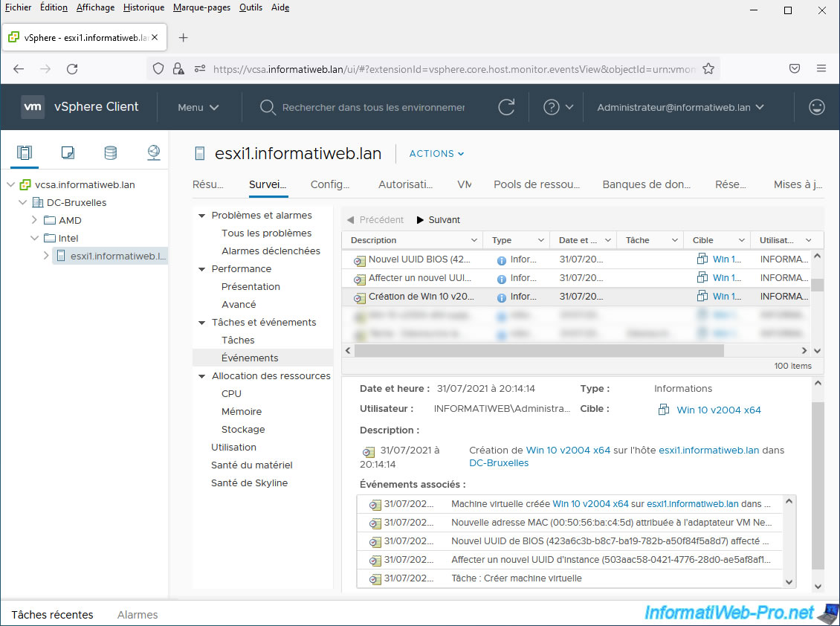This screenshot has height=626, width=840.
Task: Open the help question mark icon
Action: [x=552, y=107]
